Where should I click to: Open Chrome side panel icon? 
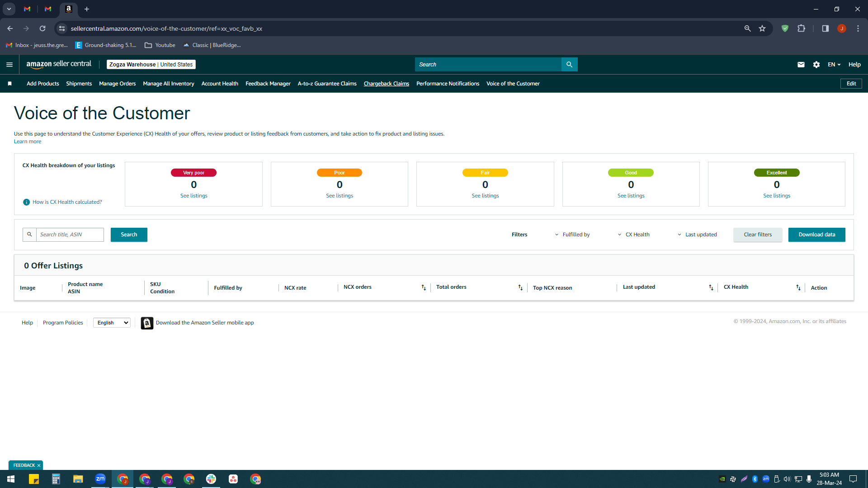coord(825,28)
